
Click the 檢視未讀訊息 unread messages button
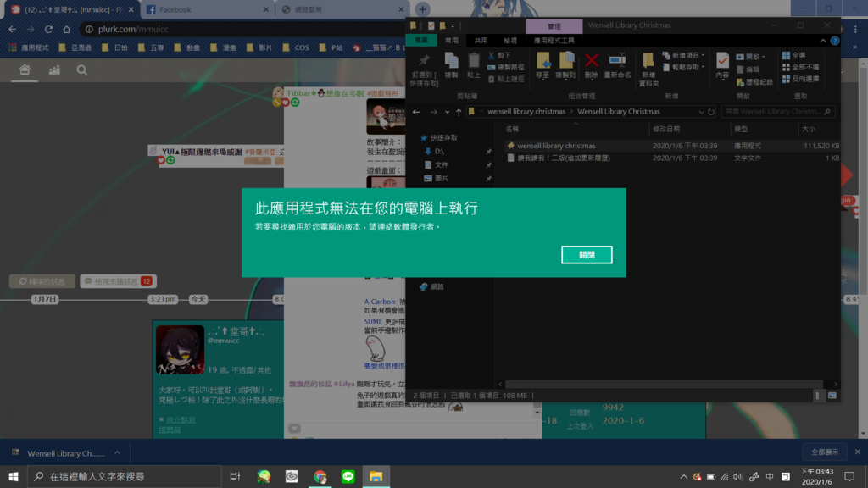point(118,281)
